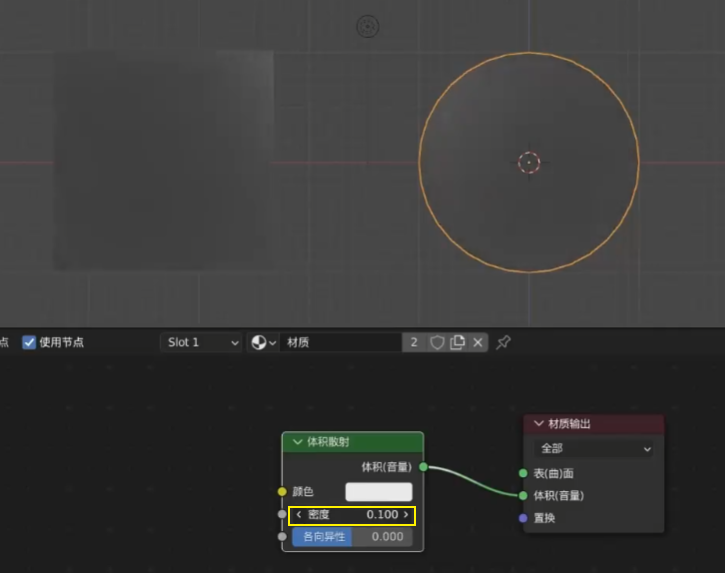The image size is (725, 573).
Task: Toggle the 使用节点 checkbox
Action: pos(29,342)
